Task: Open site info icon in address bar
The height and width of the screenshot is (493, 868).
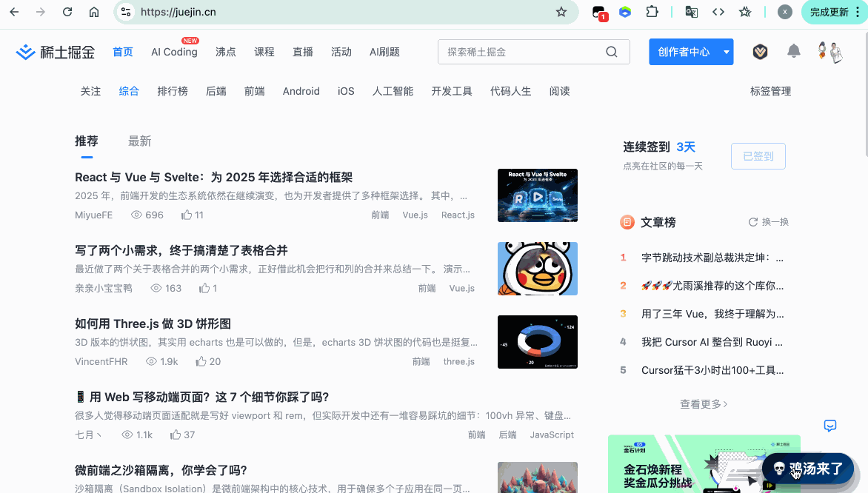Action: coord(126,12)
